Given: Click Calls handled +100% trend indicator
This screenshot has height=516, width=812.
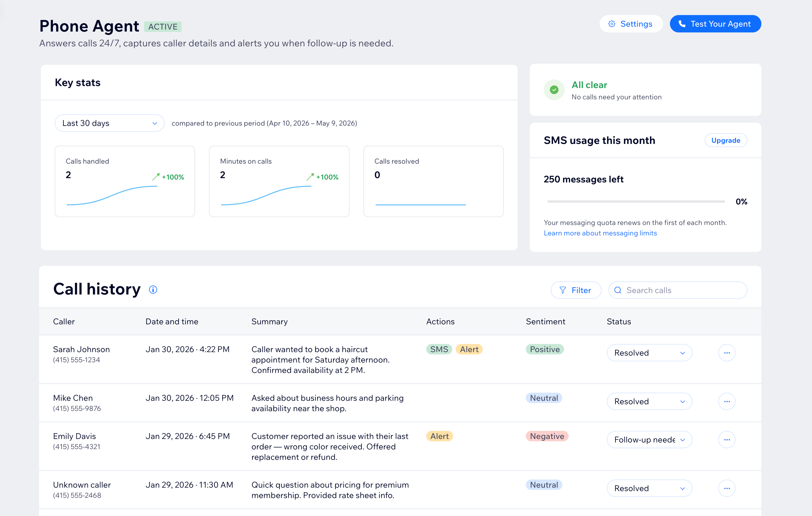Looking at the screenshot, I should click(168, 177).
